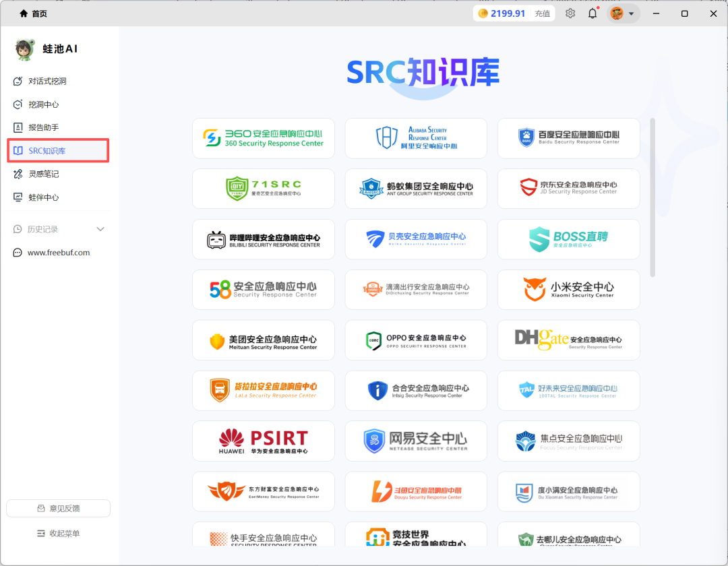
Task: Collapse the menu via 收起菜单
Action: (58, 534)
